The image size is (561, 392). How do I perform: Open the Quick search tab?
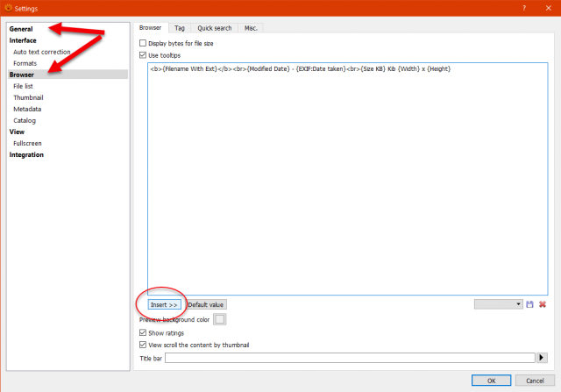click(x=214, y=28)
